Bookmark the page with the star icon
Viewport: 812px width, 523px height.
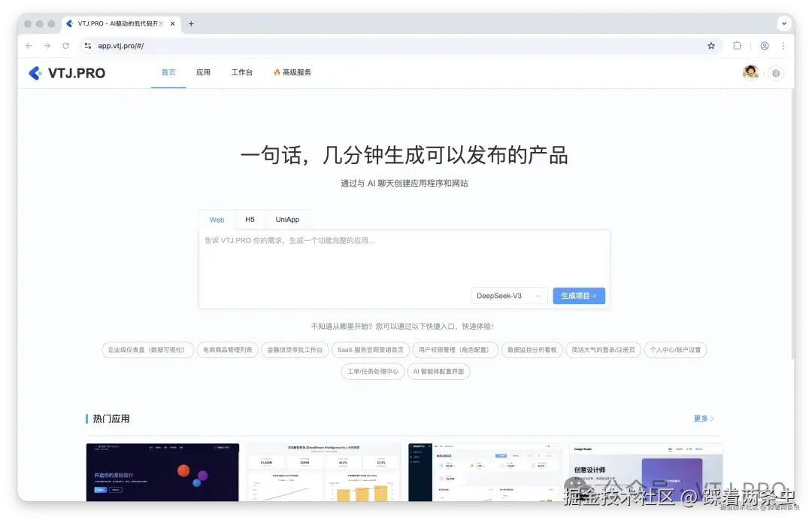tap(711, 45)
